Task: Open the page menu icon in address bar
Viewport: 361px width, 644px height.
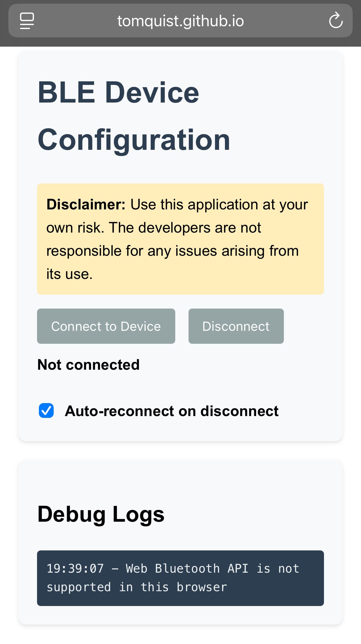Action: click(x=27, y=21)
